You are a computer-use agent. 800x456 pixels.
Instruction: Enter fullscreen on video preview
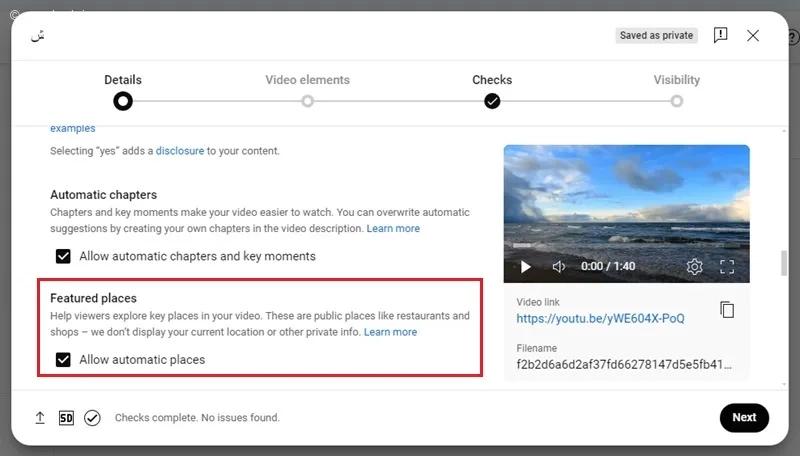coord(727,266)
